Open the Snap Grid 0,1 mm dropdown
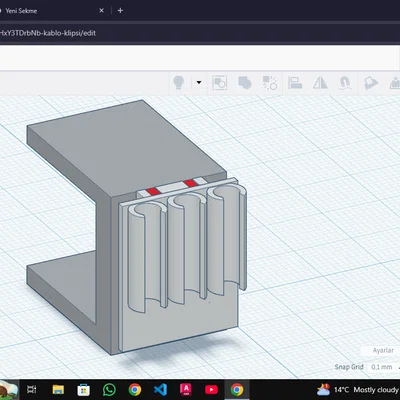 pos(383,367)
